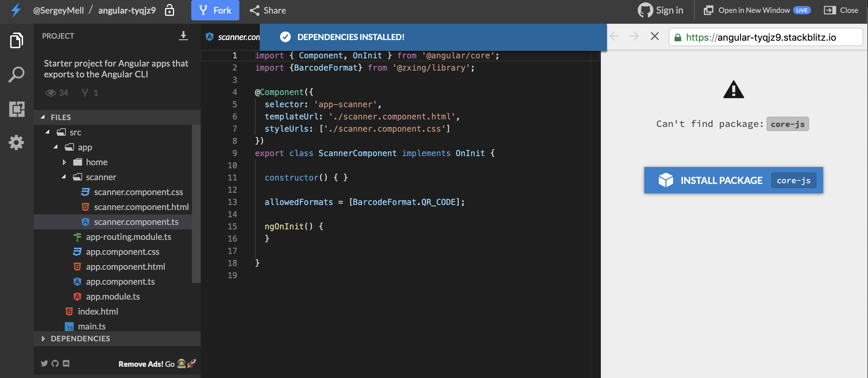Expand the home folder
The image size is (868, 378).
(64, 162)
